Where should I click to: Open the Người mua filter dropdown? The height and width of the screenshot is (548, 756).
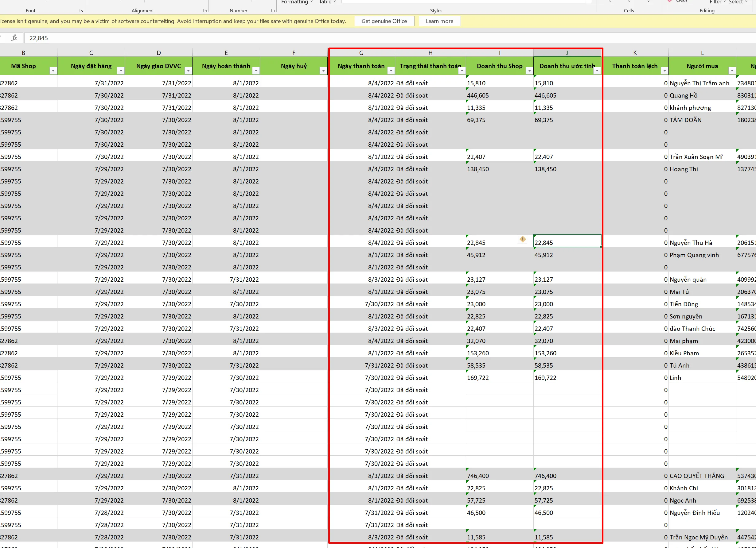tap(732, 71)
